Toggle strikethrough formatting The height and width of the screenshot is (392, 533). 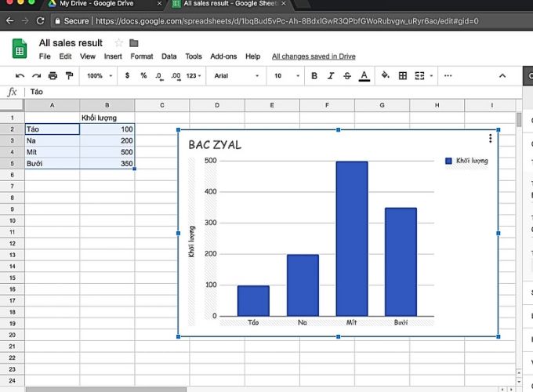[347, 75]
